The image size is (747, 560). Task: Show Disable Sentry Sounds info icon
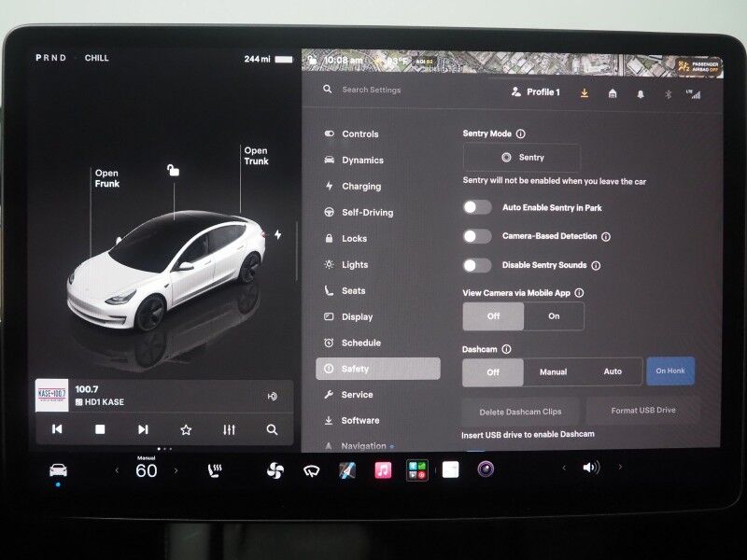click(x=596, y=266)
